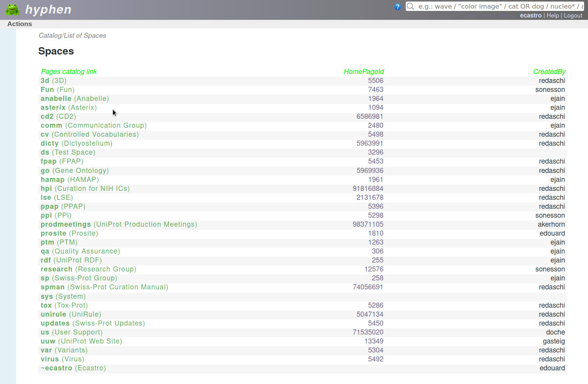Open the research (Research Group) space

pos(88,269)
